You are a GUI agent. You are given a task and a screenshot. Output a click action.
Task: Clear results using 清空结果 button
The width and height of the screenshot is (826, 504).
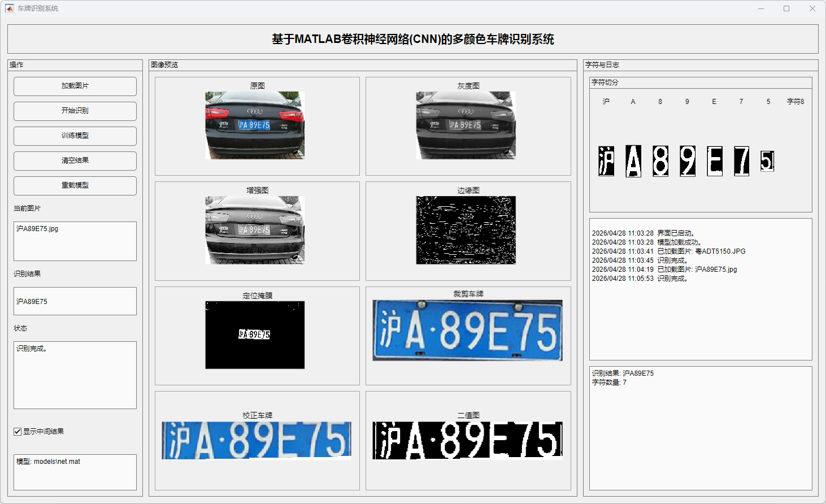[75, 161]
